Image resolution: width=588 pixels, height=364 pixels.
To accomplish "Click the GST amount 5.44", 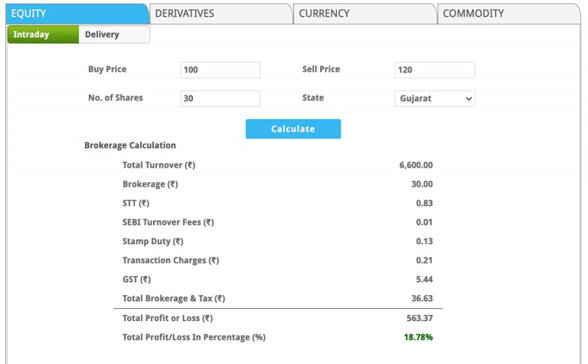I will pos(423,279).
